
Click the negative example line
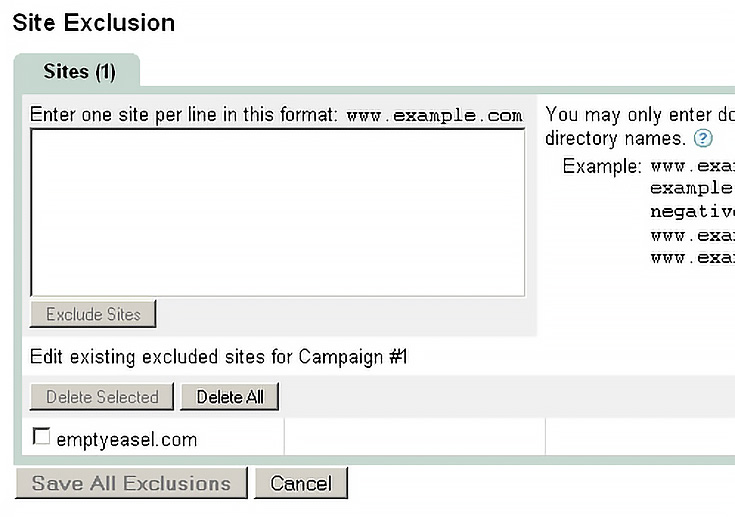[693, 211]
